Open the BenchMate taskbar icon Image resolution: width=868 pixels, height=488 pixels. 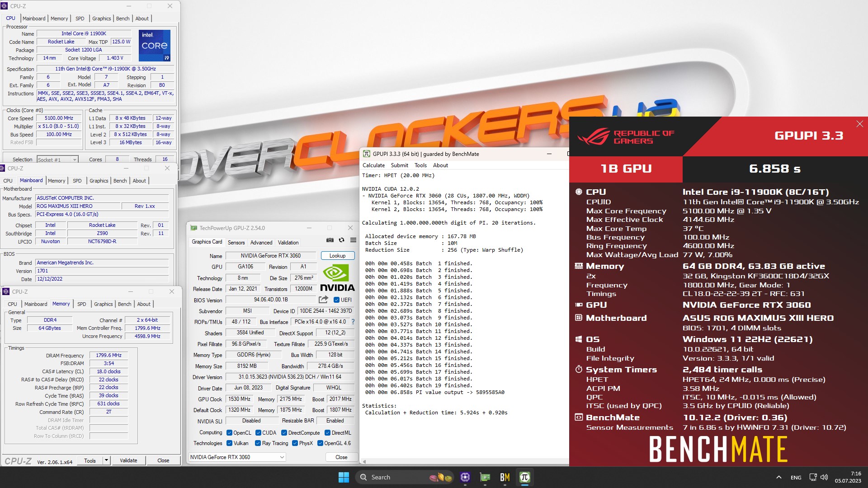tap(505, 477)
